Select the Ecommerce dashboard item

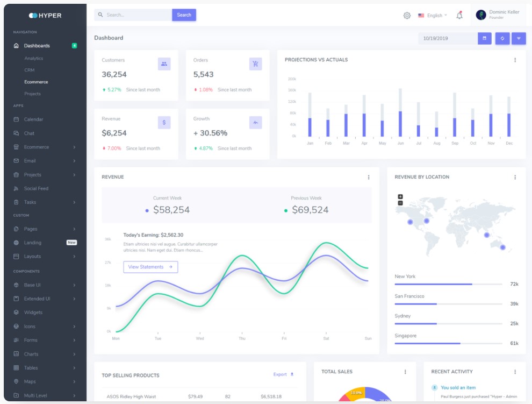[37, 82]
